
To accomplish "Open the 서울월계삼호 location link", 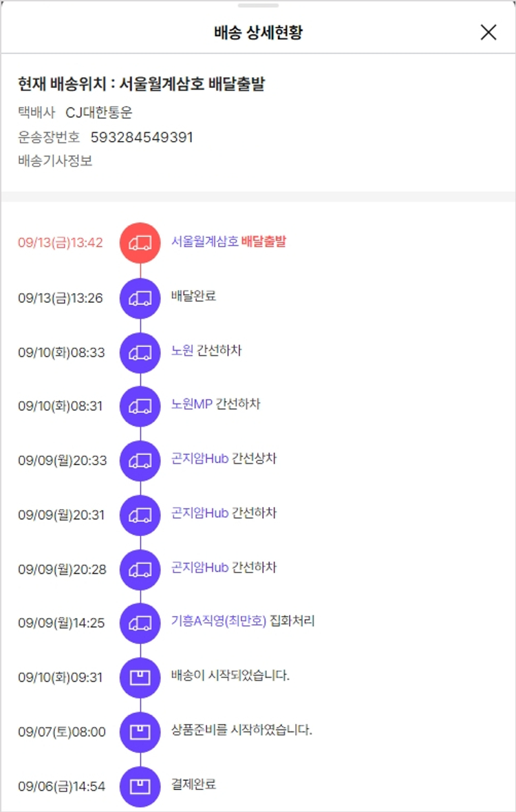I will pyautogui.click(x=205, y=242).
